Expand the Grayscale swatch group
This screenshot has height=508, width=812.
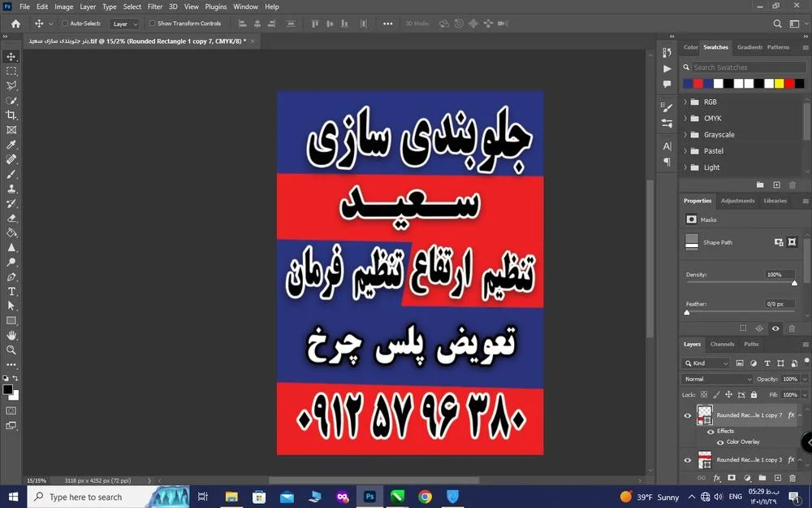pyautogui.click(x=685, y=135)
